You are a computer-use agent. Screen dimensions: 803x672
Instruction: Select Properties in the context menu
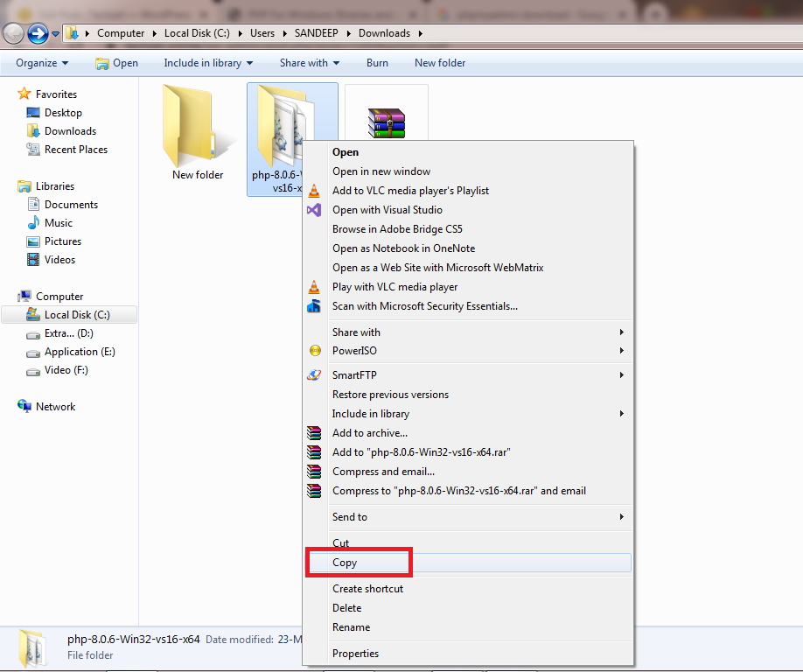pos(355,654)
